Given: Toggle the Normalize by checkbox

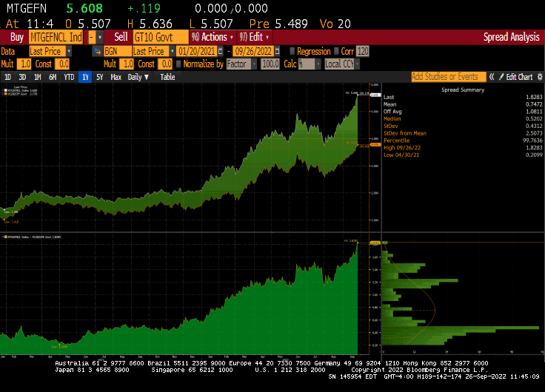Looking at the screenshot, I should point(178,64).
